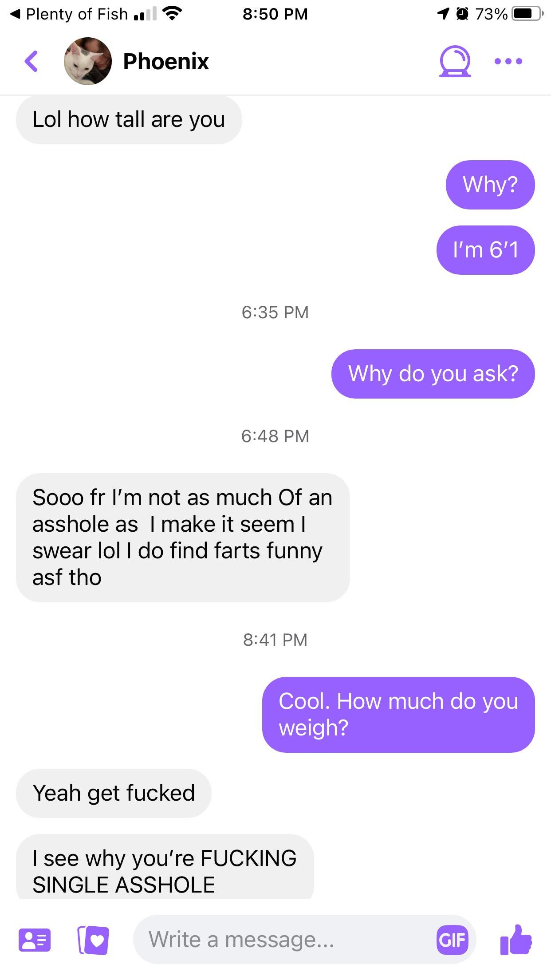551x980 pixels.
Task: Tap the battery indicator in status bar
Action: pyautogui.click(x=527, y=14)
